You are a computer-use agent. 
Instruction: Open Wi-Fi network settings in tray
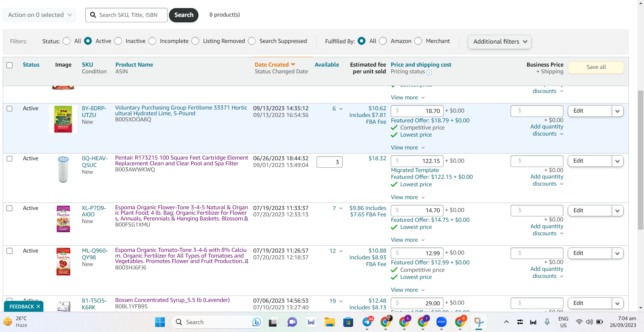tap(579, 322)
